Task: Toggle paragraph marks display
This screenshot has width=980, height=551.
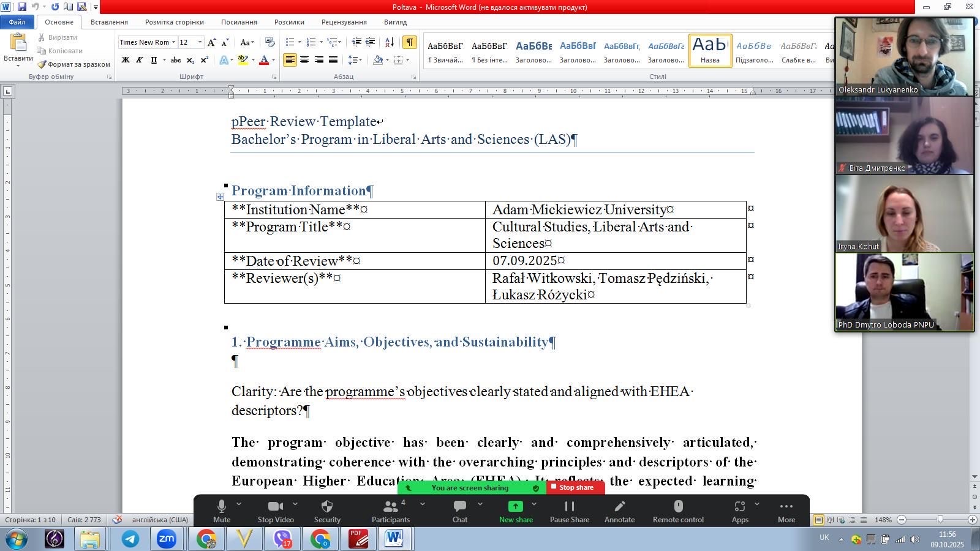Action: [409, 42]
